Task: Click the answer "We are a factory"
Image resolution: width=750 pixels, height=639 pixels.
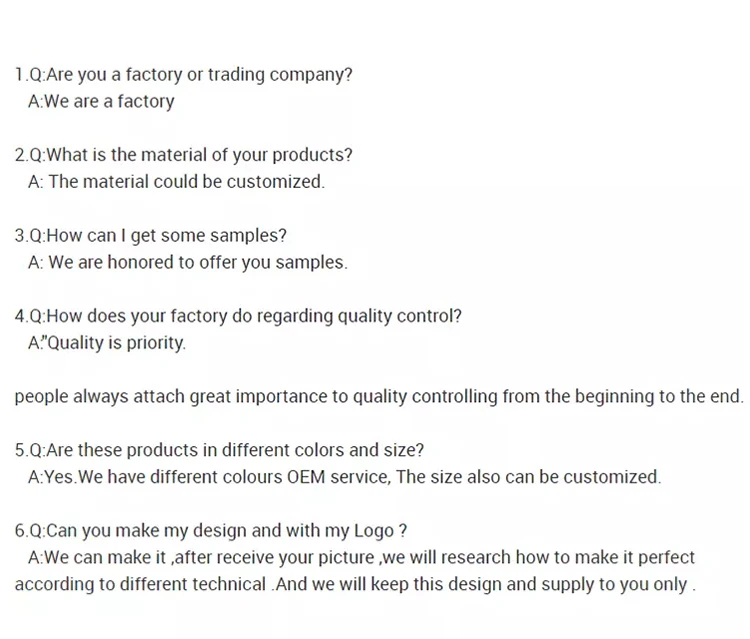Action: tap(101, 101)
